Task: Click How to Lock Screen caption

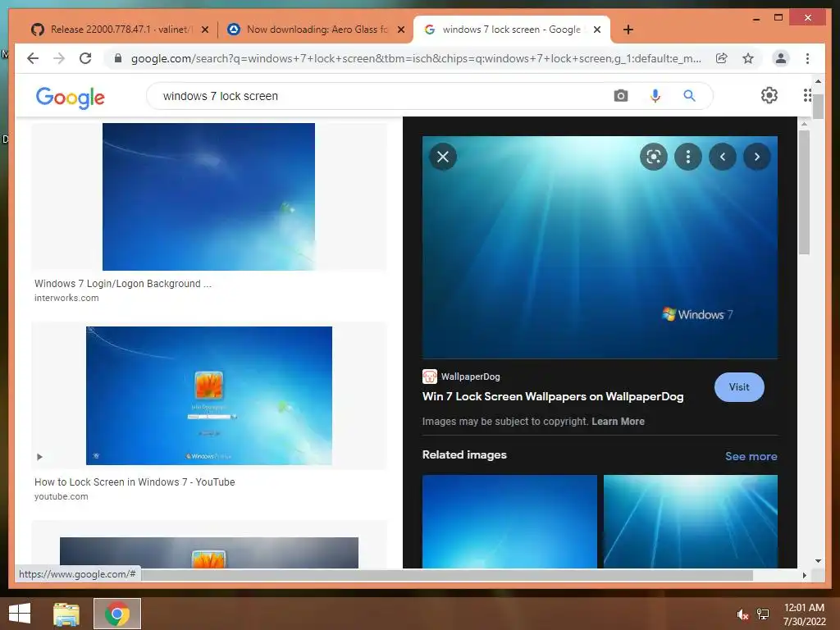Action: (x=135, y=482)
